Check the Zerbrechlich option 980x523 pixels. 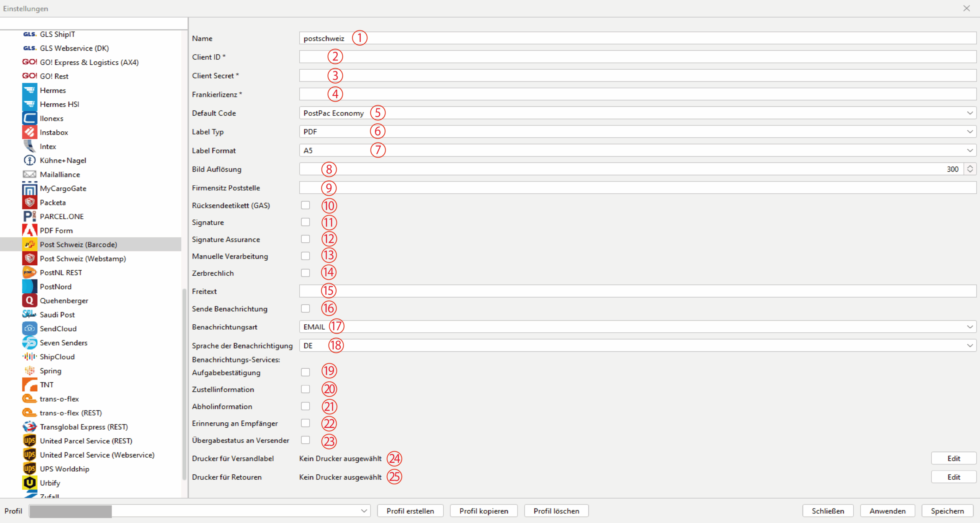pos(305,273)
